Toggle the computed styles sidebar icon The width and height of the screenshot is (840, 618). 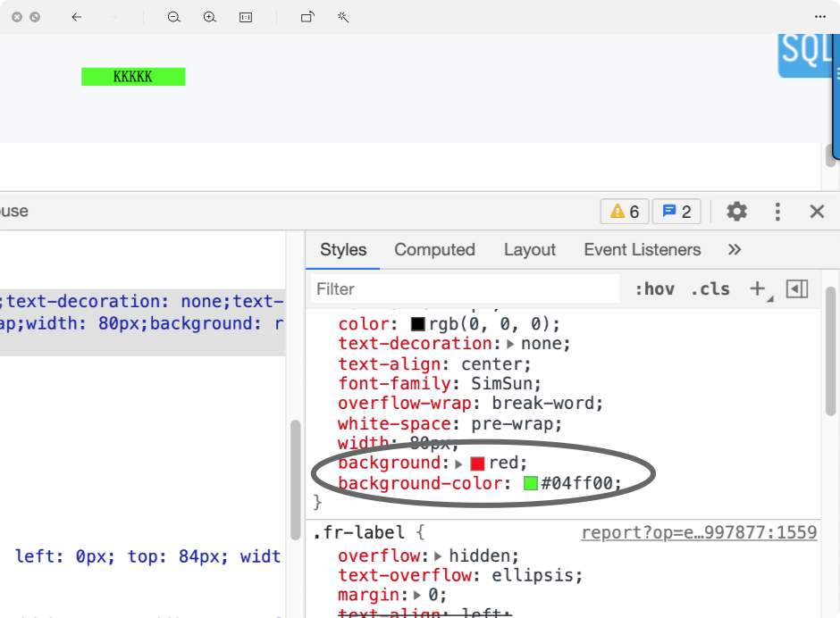pos(796,289)
